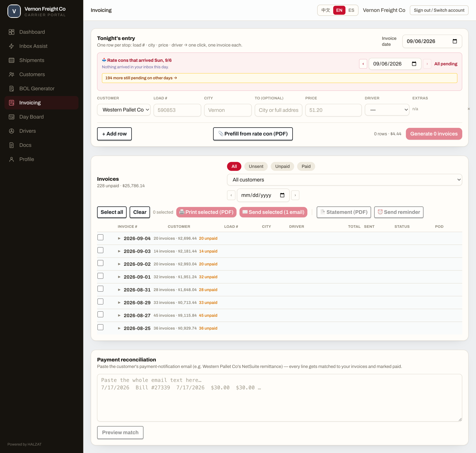Select checkbox for 2026-08-29 invoice group
The image size is (476, 453).
point(100,302)
